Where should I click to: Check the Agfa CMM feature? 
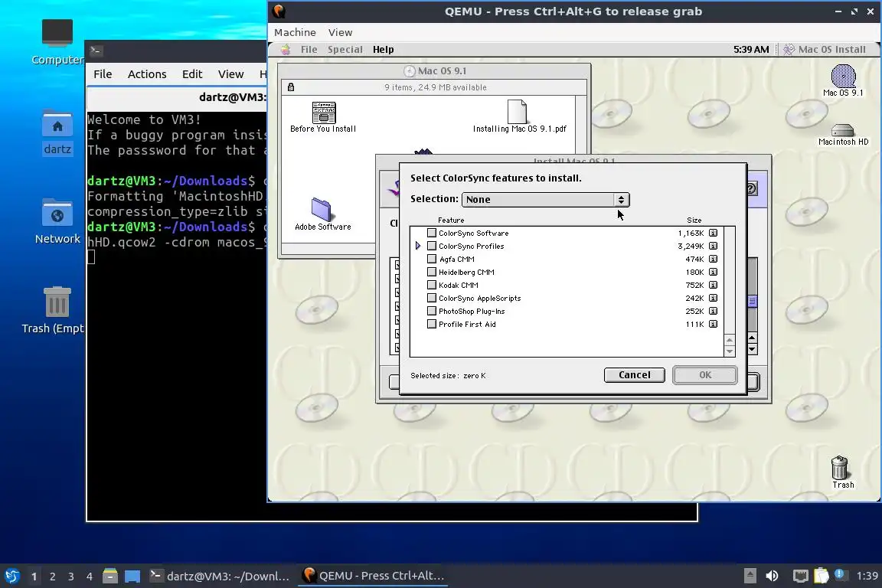432,259
